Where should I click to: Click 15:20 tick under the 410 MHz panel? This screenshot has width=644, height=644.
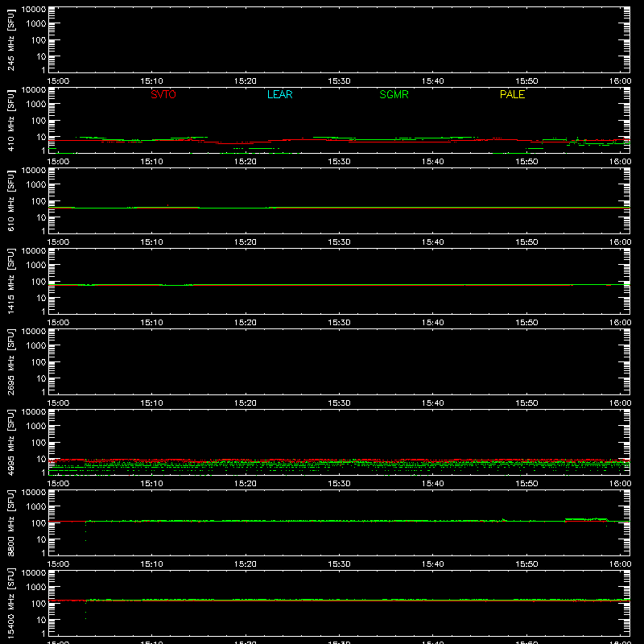[246, 162]
